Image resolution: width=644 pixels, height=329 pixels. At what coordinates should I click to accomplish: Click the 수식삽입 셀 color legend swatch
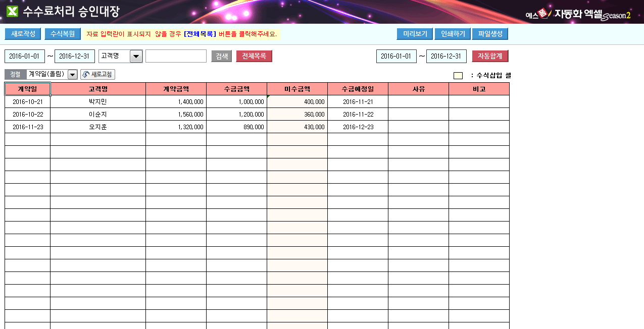[458, 76]
